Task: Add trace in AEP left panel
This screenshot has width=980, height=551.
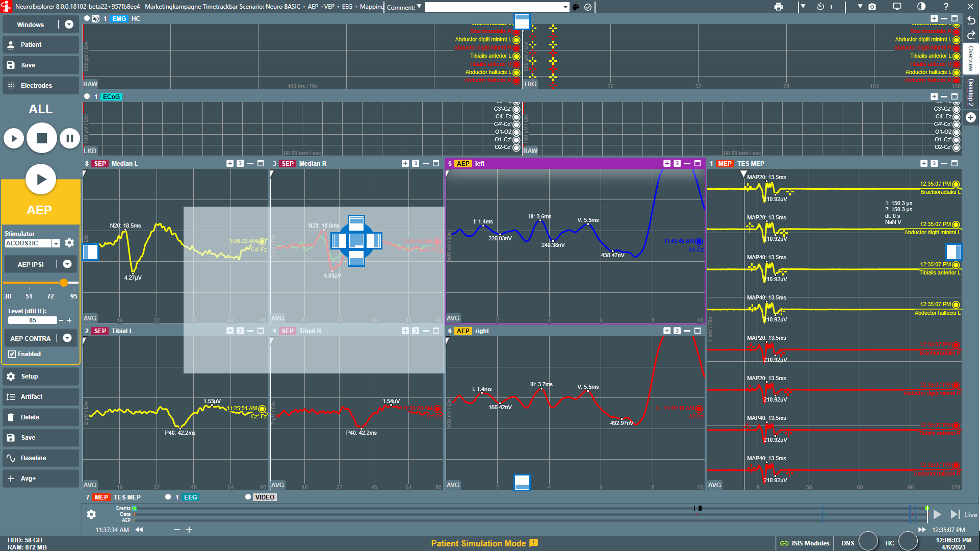Action: pyautogui.click(x=667, y=164)
